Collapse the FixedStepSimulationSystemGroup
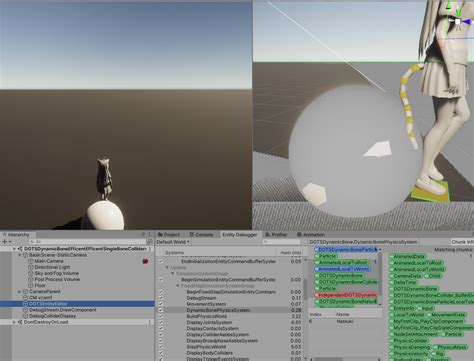Viewport: 474px width, 361px height. coord(178,286)
